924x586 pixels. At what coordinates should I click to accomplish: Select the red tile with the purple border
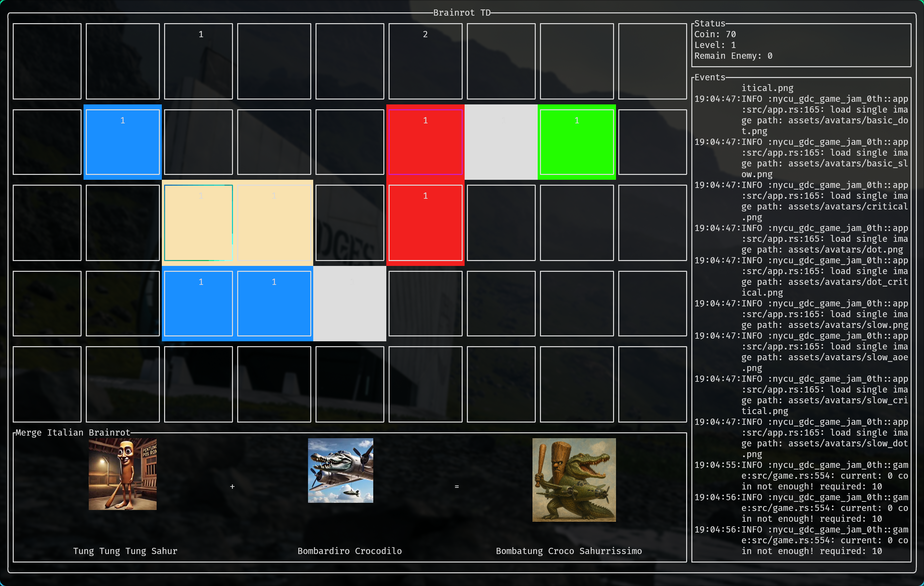coord(425,142)
